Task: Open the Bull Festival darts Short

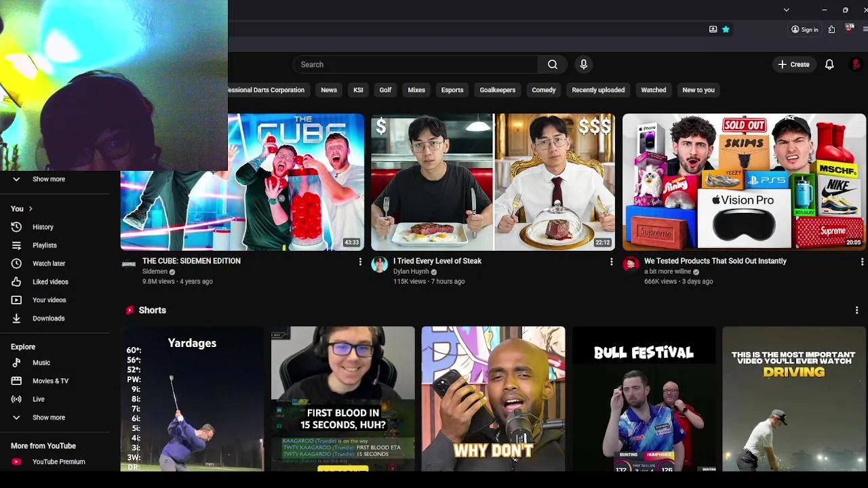Action: coord(644,399)
